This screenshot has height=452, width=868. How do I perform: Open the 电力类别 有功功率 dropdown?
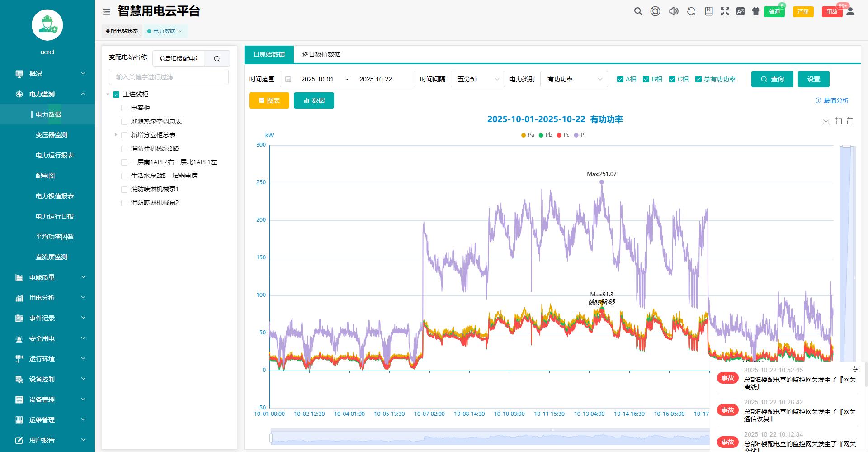click(x=574, y=79)
